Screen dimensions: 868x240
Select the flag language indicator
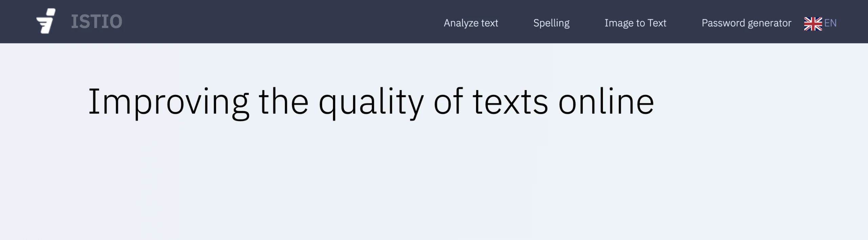(x=813, y=23)
